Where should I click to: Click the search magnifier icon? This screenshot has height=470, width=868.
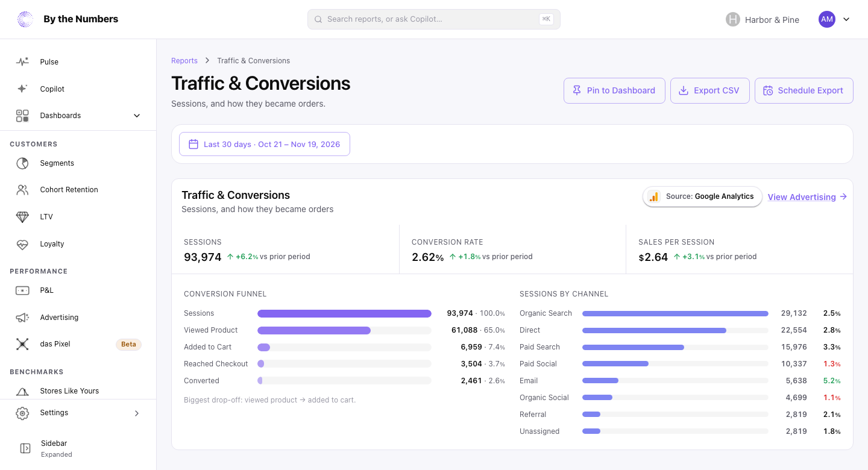pos(318,19)
